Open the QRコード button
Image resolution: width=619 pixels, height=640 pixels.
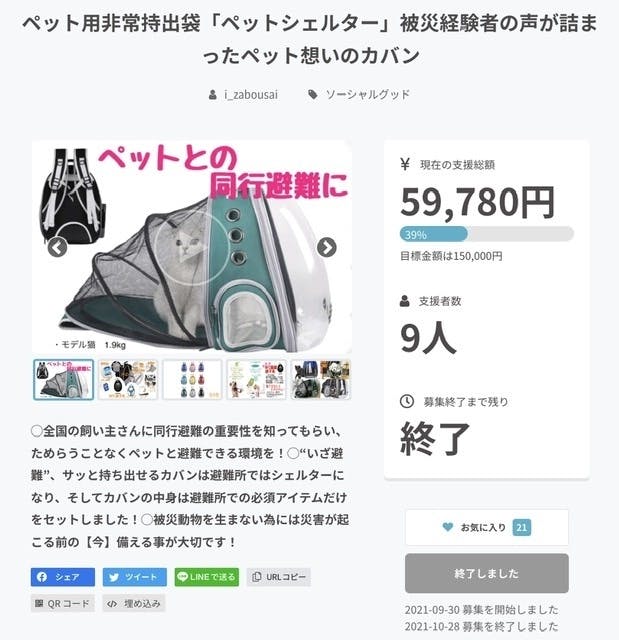coord(62,603)
